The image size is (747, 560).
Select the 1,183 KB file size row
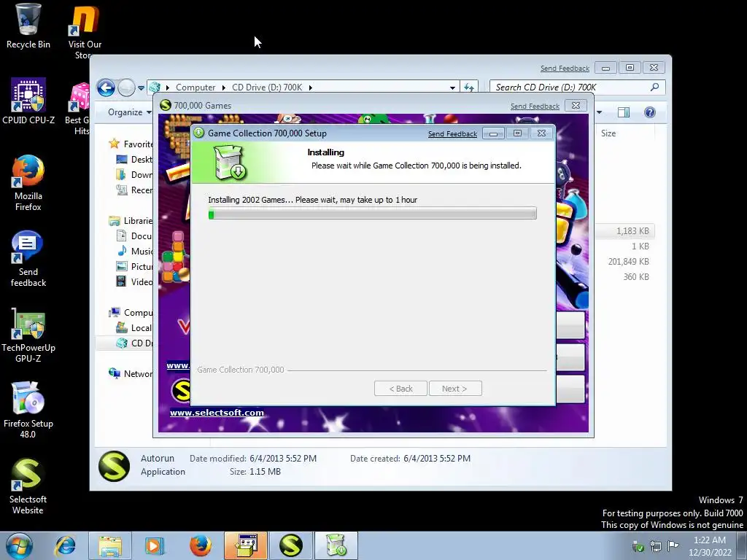tap(625, 231)
